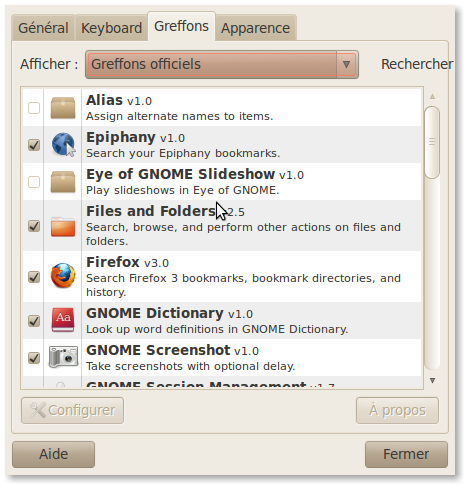Uncheck the Epiphany plugin checkbox
The width and height of the screenshot is (464, 484).
(34, 145)
